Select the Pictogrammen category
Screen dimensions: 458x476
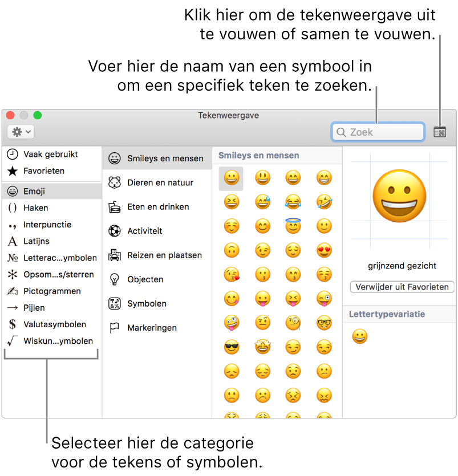coord(51,291)
